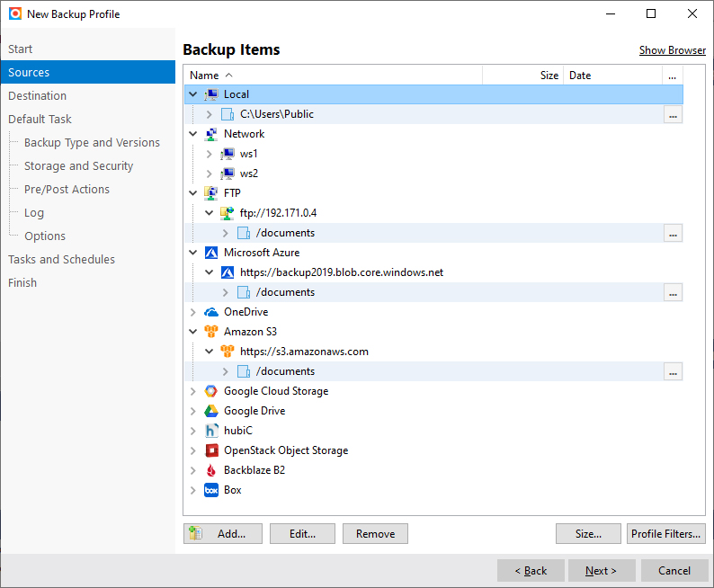Open the Tasks and Schedules step
Screen dimensions: 714x588
coord(62,260)
